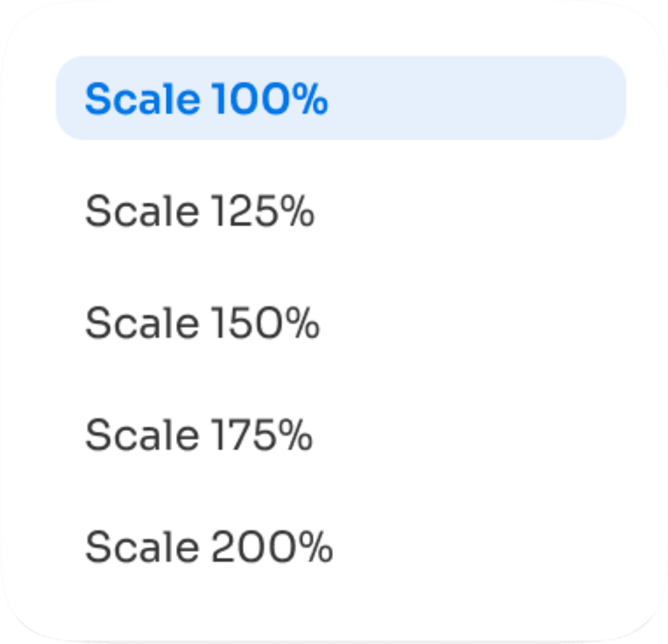This screenshot has height=644, width=668.
Task: Change display scale to 125%
Action: click(x=200, y=211)
